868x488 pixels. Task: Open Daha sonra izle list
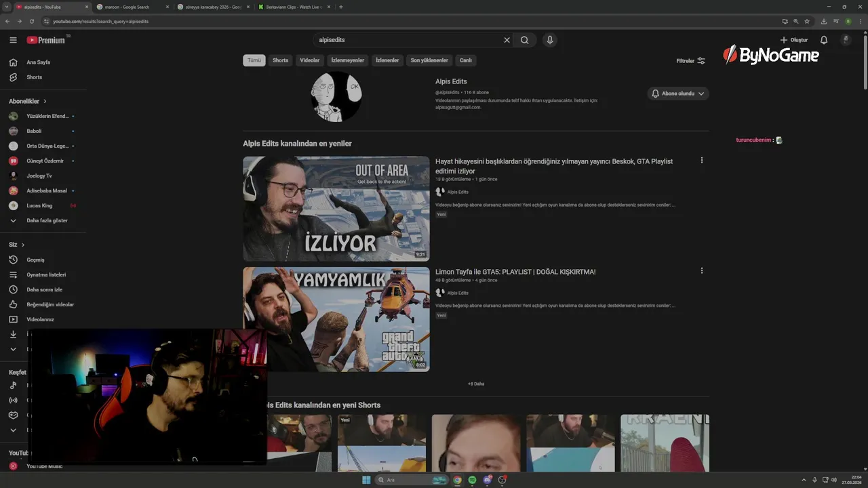click(x=44, y=289)
